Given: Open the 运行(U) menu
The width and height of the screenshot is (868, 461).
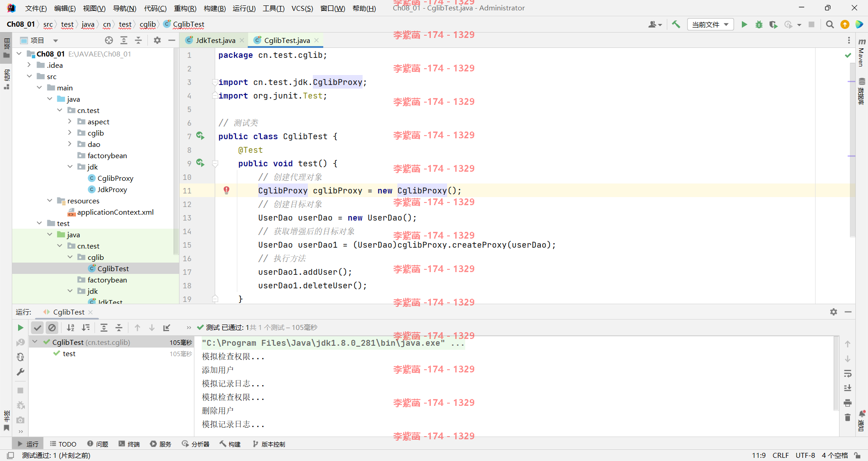Looking at the screenshot, I should [244, 8].
